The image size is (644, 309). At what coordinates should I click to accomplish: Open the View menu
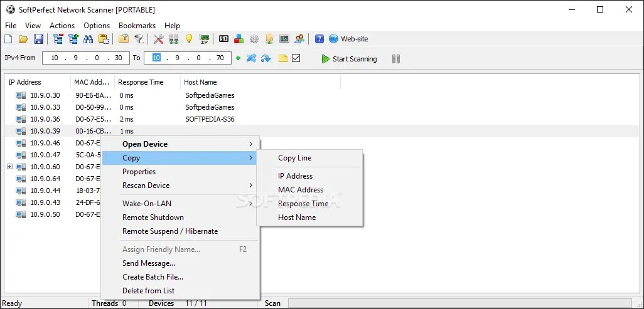(33, 26)
